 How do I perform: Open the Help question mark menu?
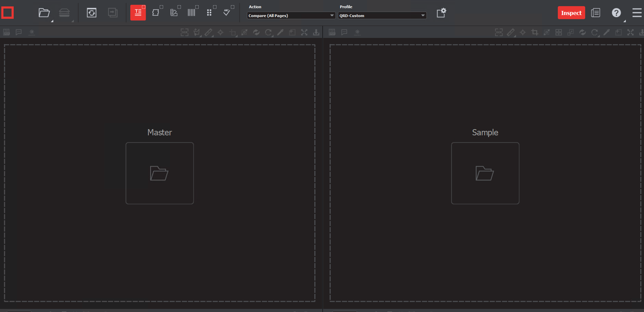coord(616,13)
